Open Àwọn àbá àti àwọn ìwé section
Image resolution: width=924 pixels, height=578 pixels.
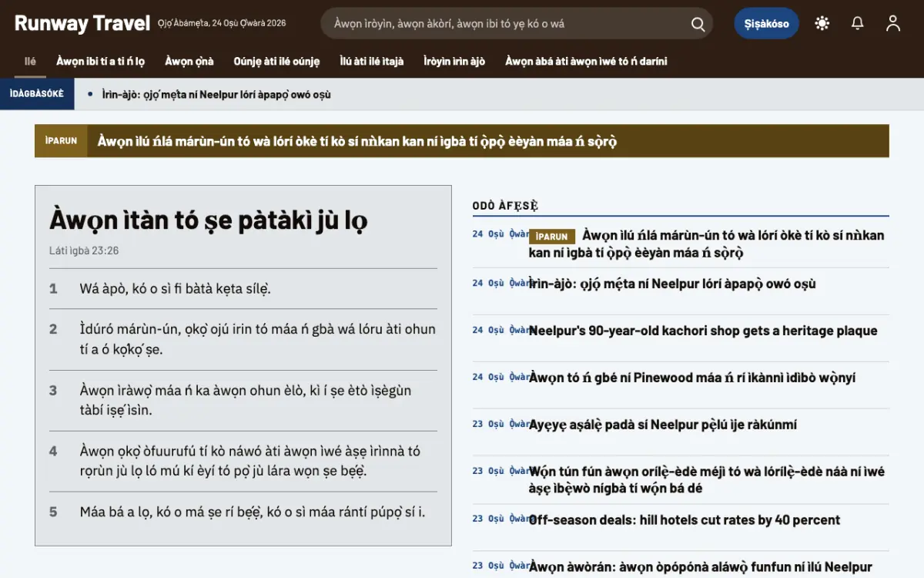pos(586,62)
